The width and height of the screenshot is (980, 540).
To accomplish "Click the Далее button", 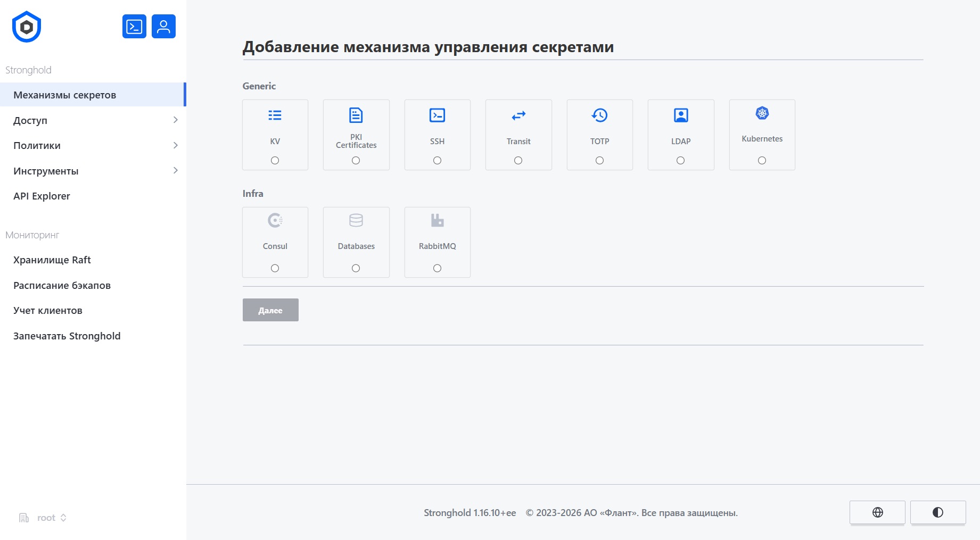I will (x=270, y=310).
